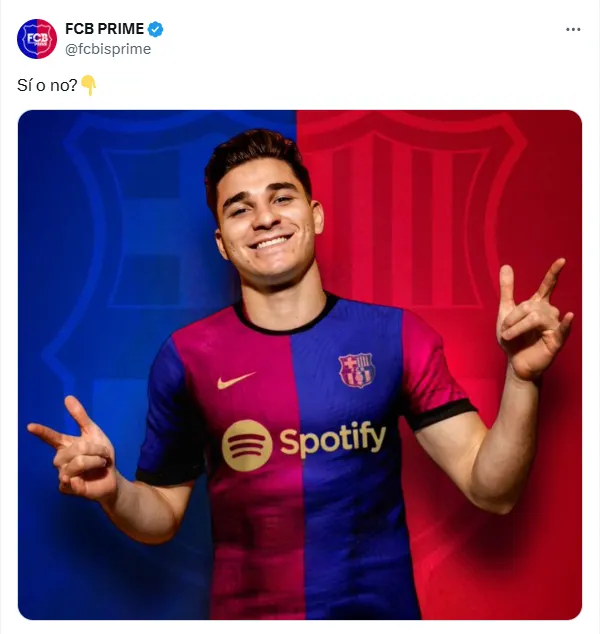Open the three-dot more options menu
This screenshot has width=600, height=634.
click(x=573, y=30)
